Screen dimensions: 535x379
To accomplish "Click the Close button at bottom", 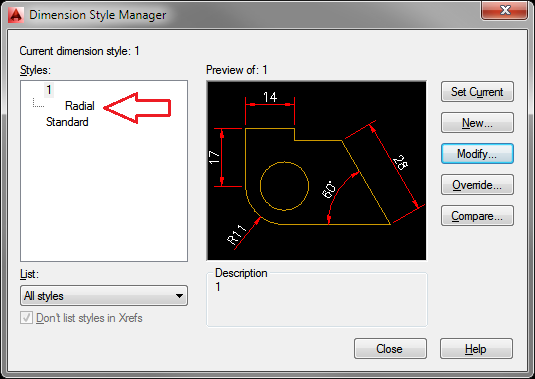I will point(390,349).
